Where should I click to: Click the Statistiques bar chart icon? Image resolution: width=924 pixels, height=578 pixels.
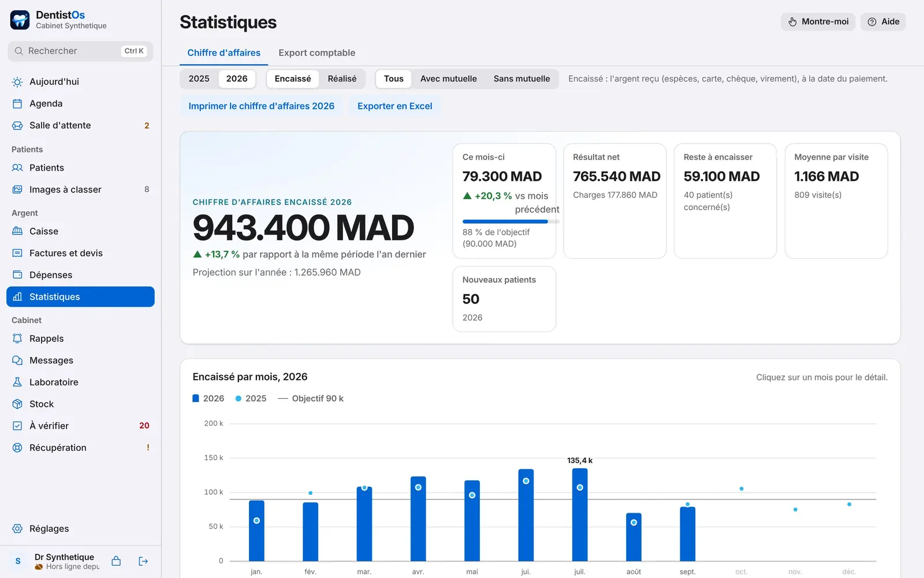[17, 297]
